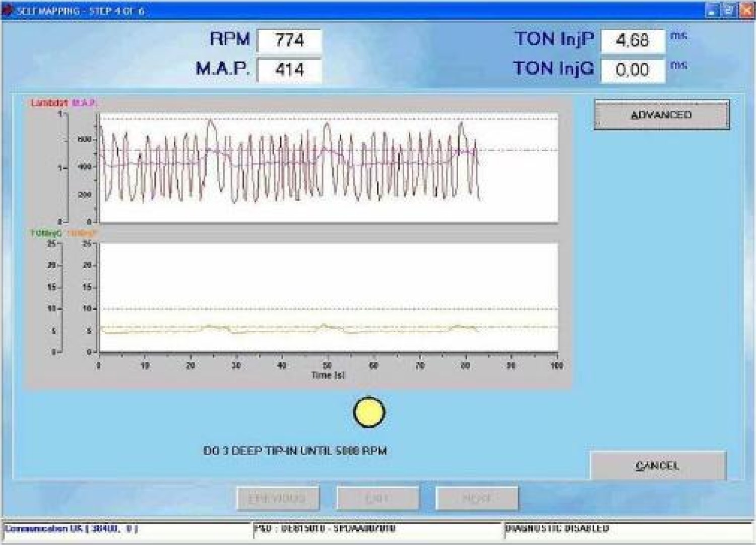Click the orange TONInjP legend label
The height and width of the screenshot is (545, 756).
coord(81,233)
